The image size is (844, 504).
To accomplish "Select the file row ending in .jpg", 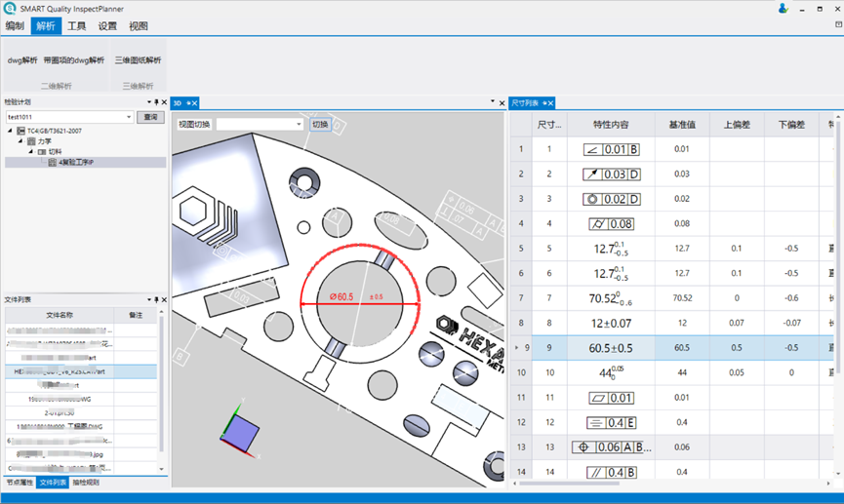I will [81, 454].
